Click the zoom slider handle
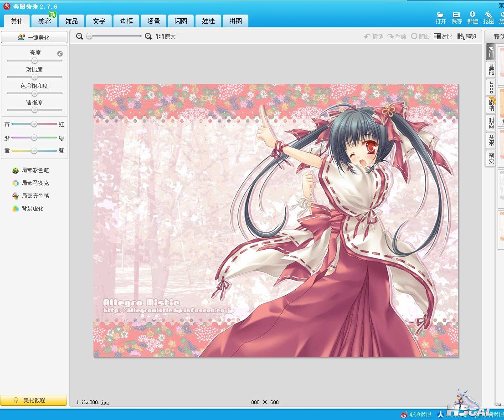The width and height of the screenshot is (504, 420). pos(89,36)
